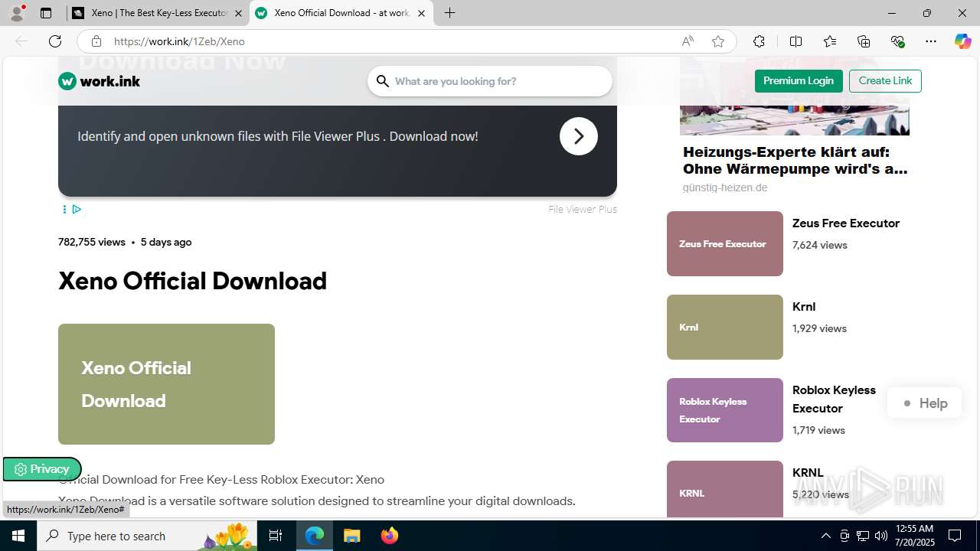
Task: Open Browser essentials
Action: pos(897,41)
